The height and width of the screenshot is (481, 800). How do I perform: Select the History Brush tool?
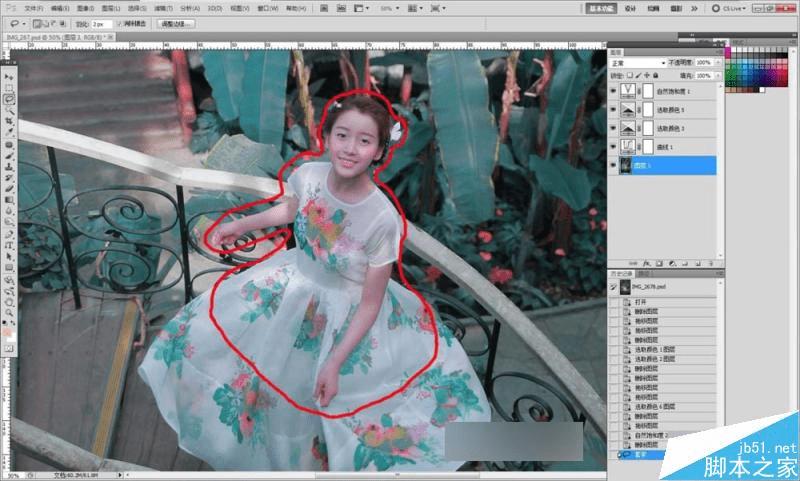click(x=9, y=178)
